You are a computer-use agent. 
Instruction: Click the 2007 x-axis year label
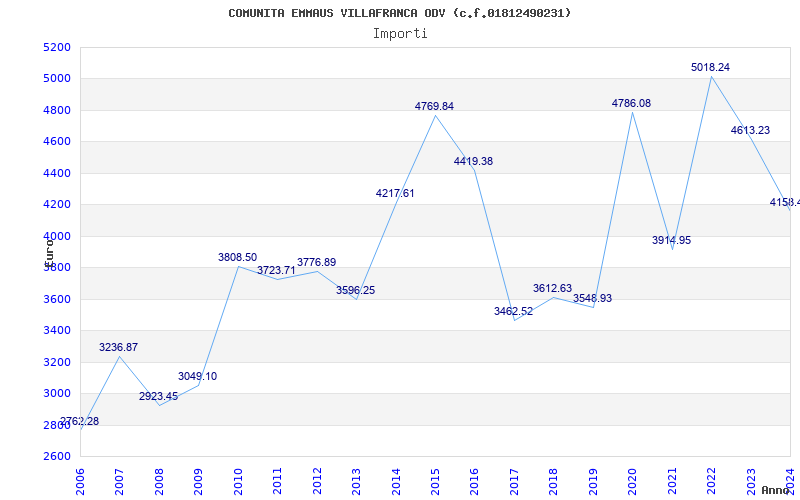[x=119, y=482]
